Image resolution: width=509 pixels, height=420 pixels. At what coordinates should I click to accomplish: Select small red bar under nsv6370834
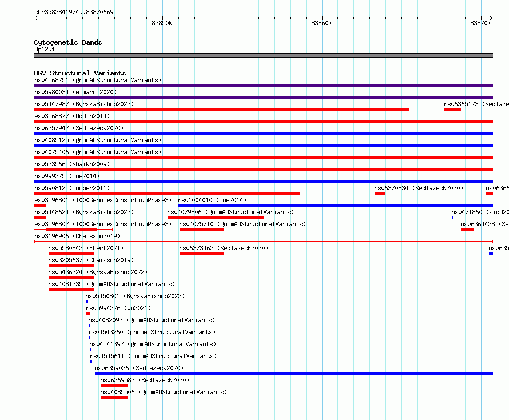(380, 194)
